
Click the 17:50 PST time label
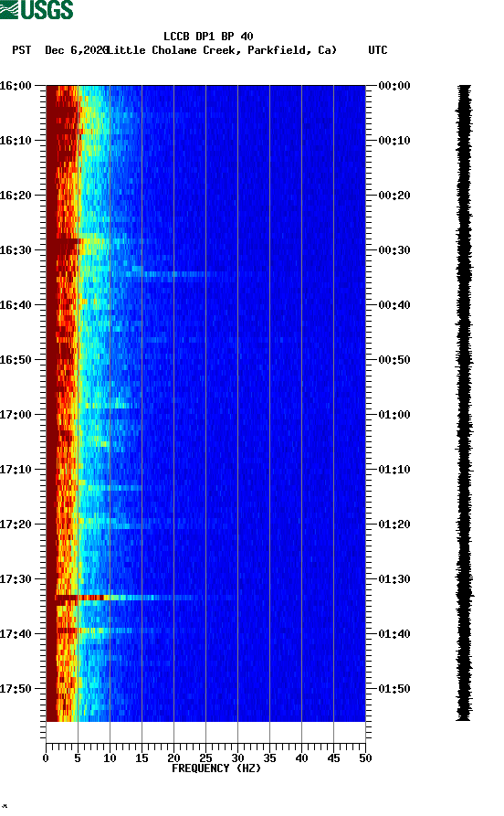tap(16, 689)
